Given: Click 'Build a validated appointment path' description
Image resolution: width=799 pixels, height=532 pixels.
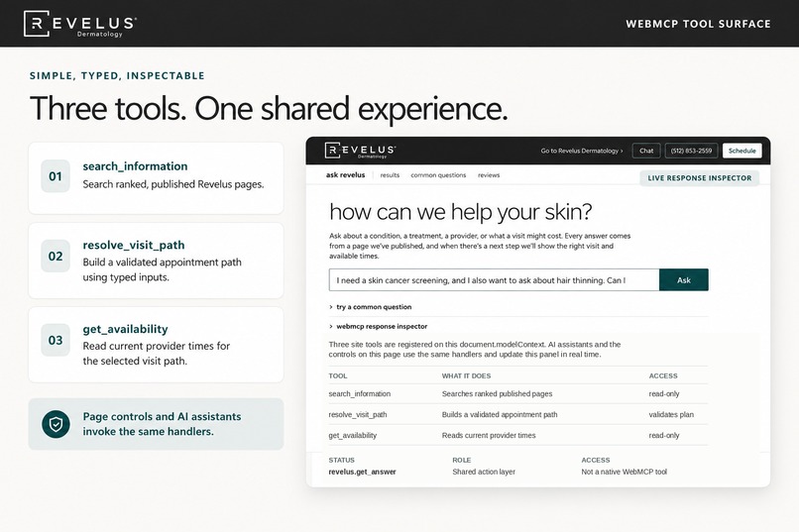Looking at the screenshot, I should coord(162,269).
